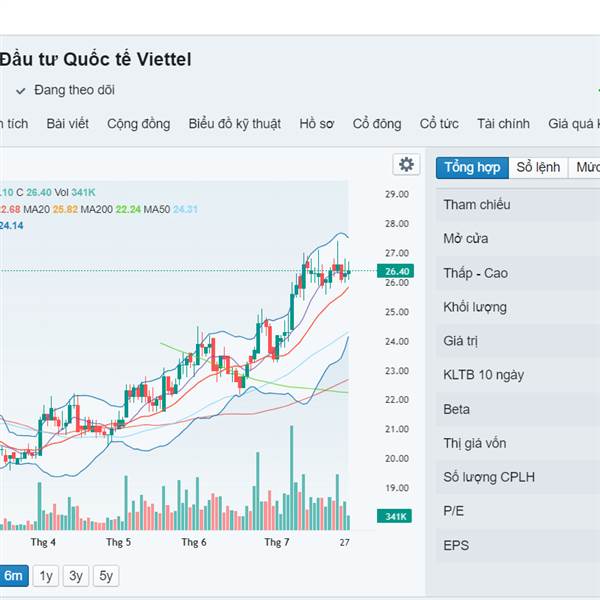Click the Mở cửa row

(518, 238)
